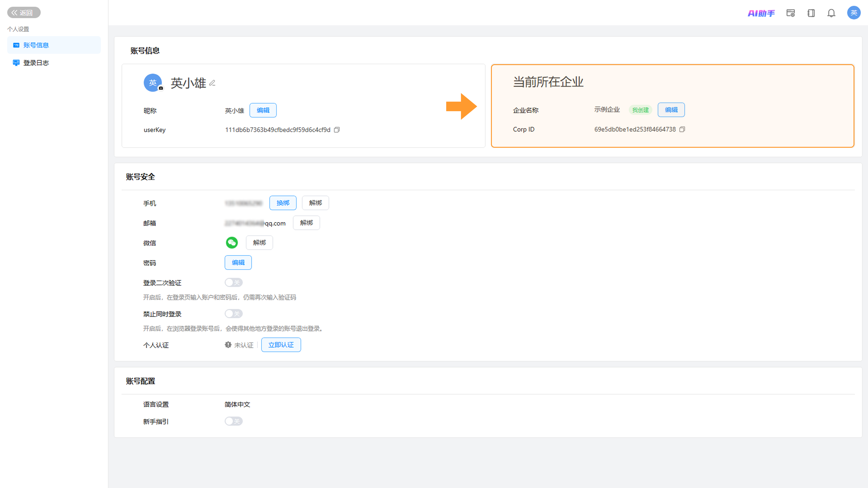Image resolution: width=868 pixels, height=488 pixels.
Task: Open 账号信息 in the sidebar
Action: (x=54, y=45)
